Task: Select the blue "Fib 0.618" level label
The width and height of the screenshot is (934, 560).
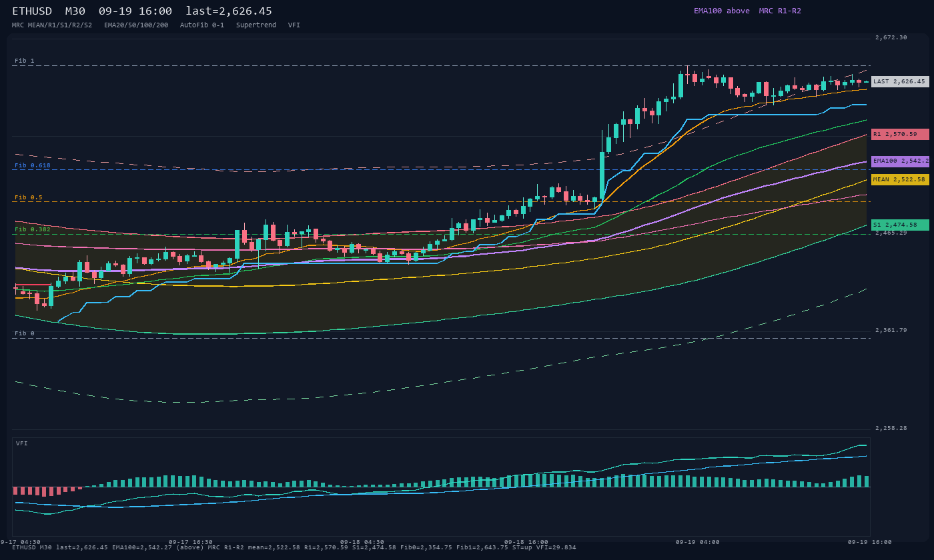Action: (33, 165)
